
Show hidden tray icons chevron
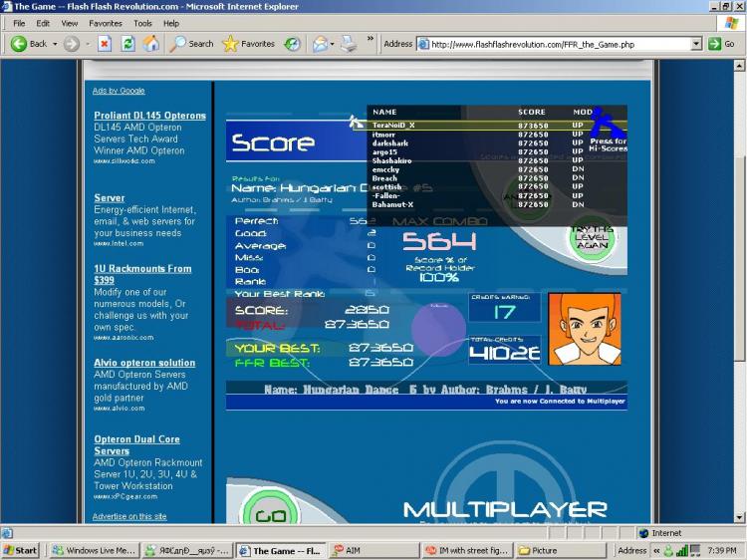tap(656, 551)
